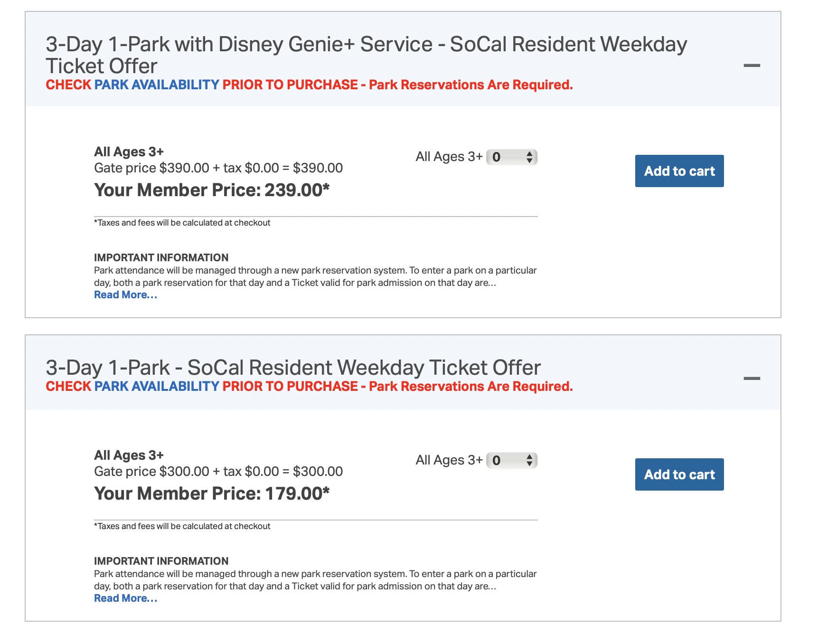
Task: Collapse the non-Genie 3-Day 1-Park offer minus icon
Action: (752, 379)
